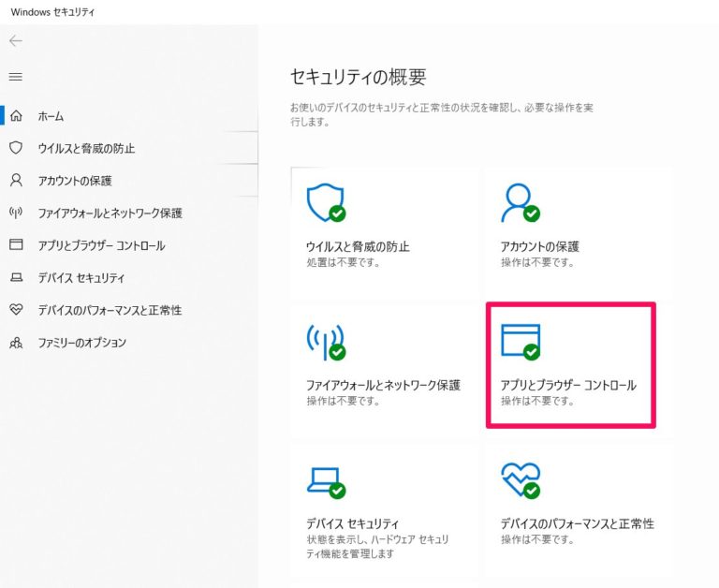Click 操作は不要です under アカウントの保護
The image size is (719, 588).
[537, 263]
